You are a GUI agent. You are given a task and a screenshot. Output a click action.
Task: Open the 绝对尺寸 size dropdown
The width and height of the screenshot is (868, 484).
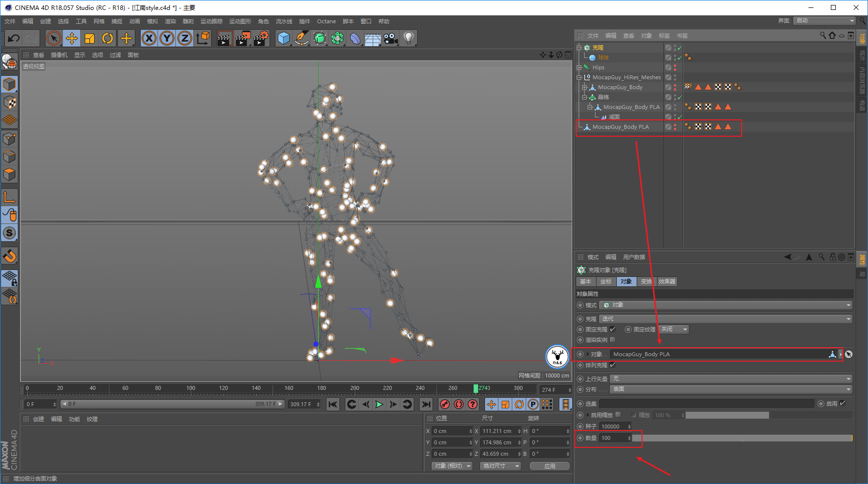coord(501,466)
